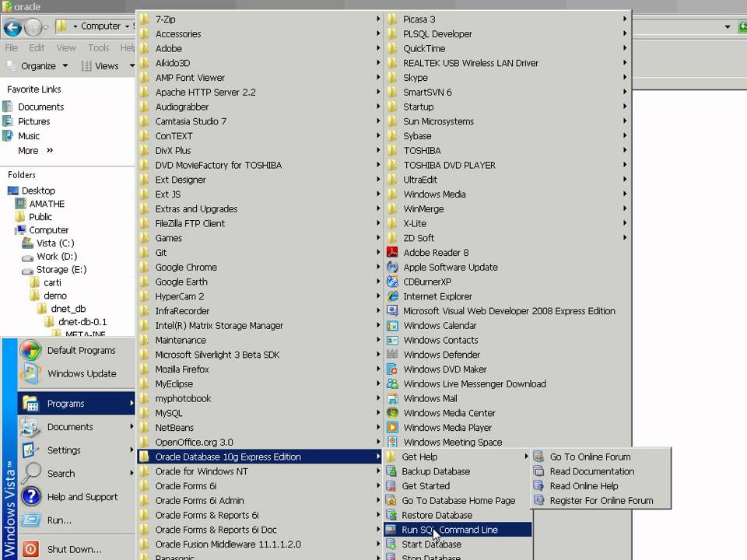Expand the Skype program folder
747x560 pixels.
coord(507,78)
